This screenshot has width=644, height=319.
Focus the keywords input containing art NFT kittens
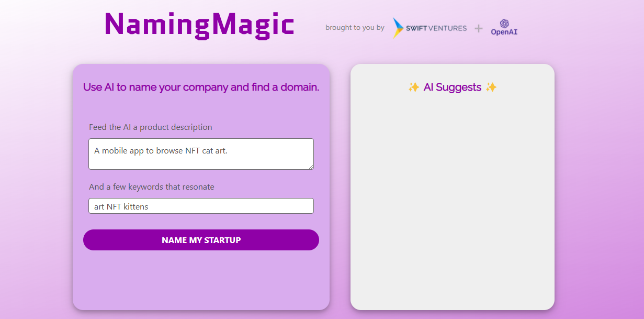[x=201, y=206]
